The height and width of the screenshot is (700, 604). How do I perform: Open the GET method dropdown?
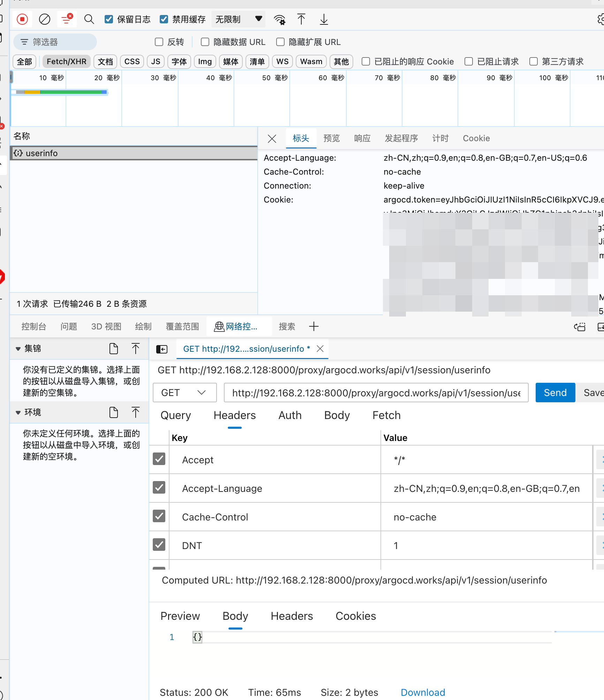point(184,393)
